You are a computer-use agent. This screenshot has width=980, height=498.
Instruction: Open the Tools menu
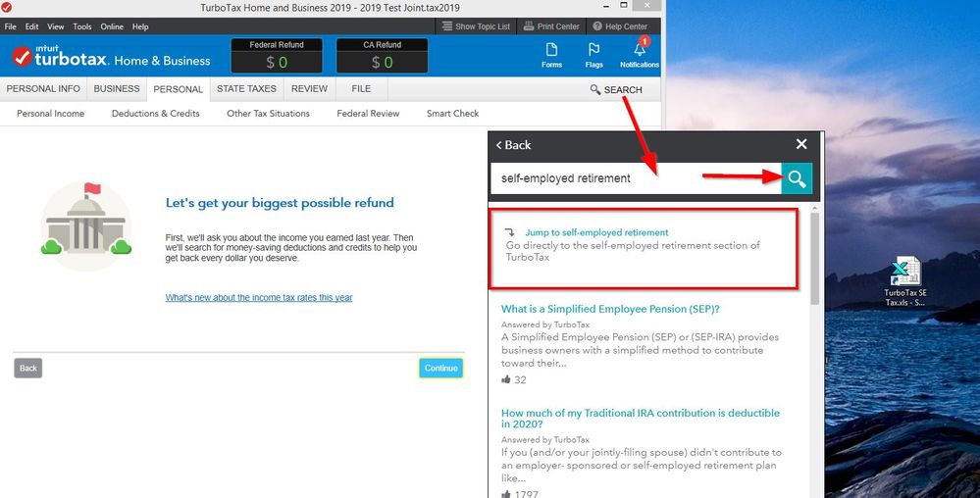(x=82, y=26)
